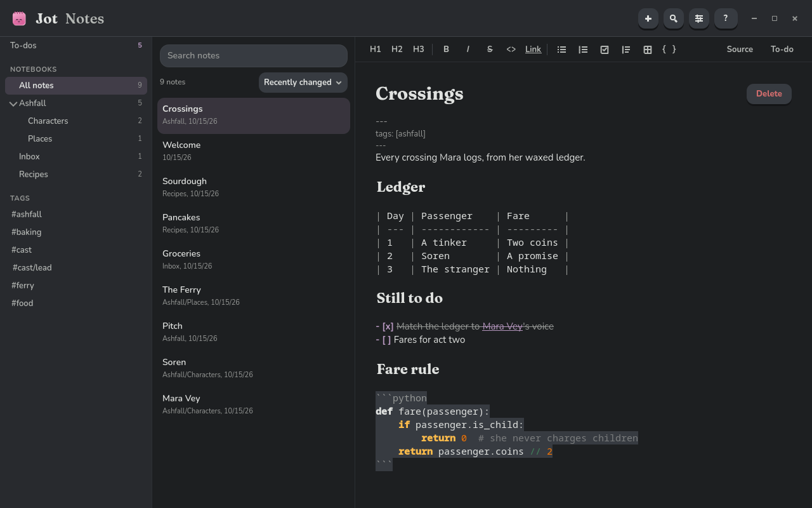The image size is (812, 508).
Task: Open the Recently changed sort dropdown
Action: pyautogui.click(x=303, y=83)
